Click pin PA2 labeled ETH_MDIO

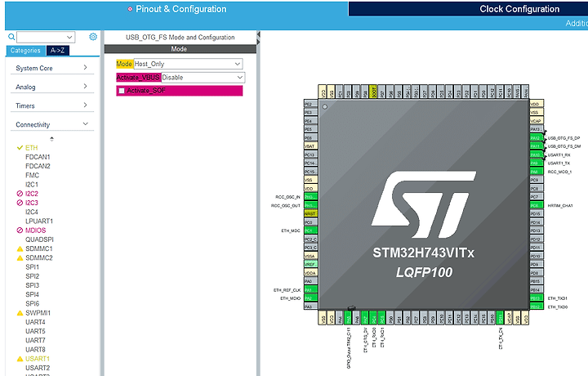tap(310, 298)
